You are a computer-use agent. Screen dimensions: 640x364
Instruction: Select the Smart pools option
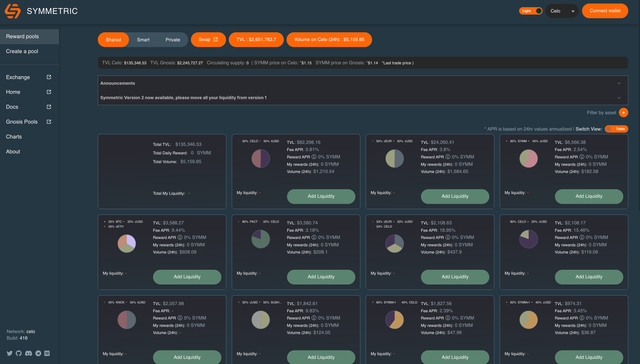coord(143,40)
